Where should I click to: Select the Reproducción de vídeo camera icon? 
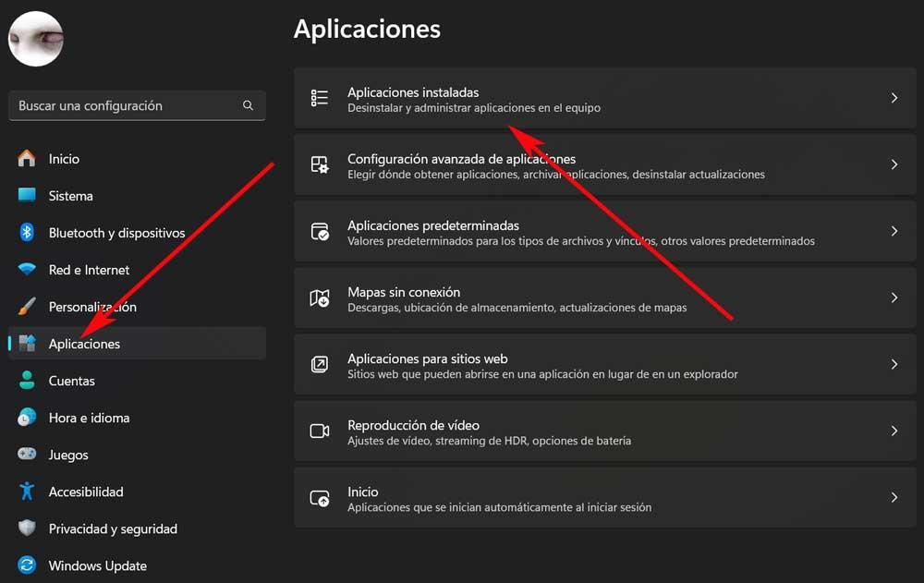pos(320,431)
